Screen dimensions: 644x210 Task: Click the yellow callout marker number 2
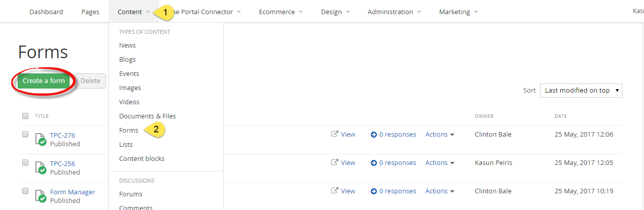tap(156, 130)
